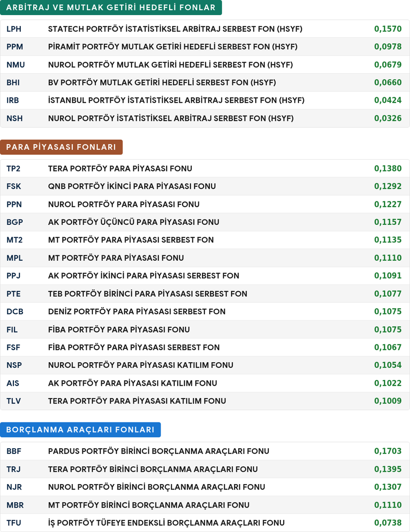Click fund code LPH
410x532 pixels.
[14, 29]
